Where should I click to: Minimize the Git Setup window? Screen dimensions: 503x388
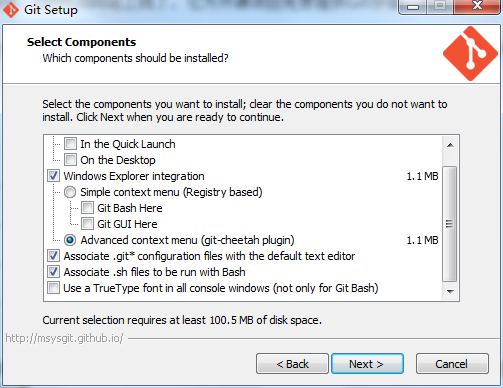point(413,7)
